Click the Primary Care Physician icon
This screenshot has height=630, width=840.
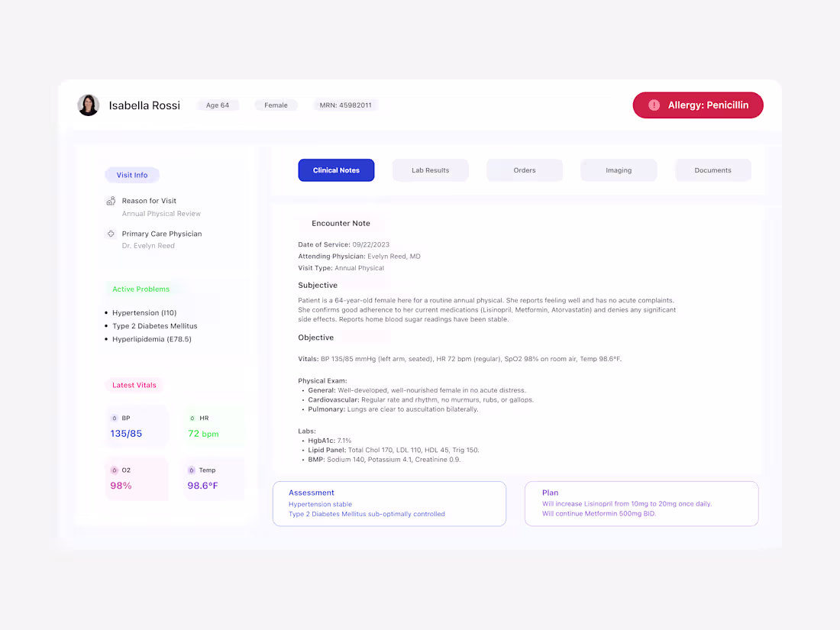pos(111,234)
